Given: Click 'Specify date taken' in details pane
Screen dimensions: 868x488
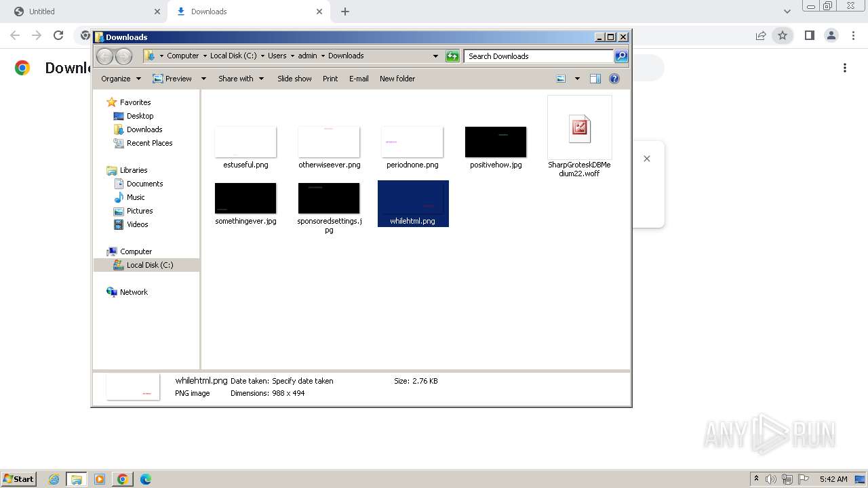Looking at the screenshot, I should coord(302,381).
